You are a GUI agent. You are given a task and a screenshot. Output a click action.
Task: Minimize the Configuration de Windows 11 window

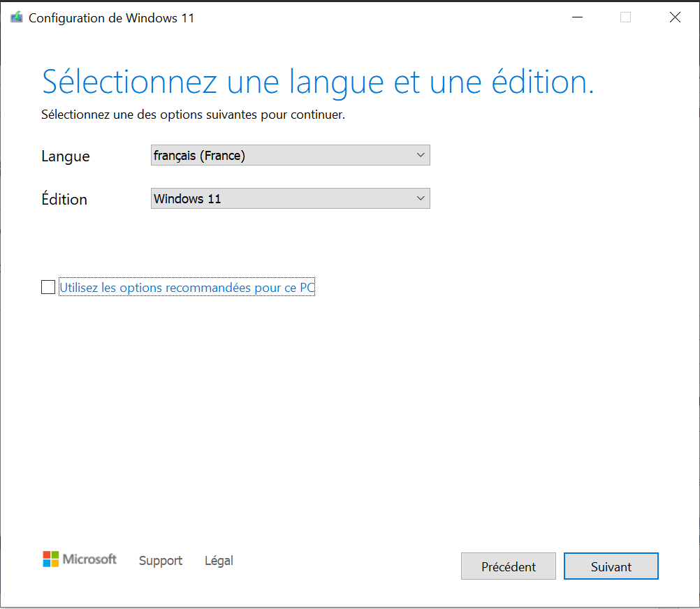tap(577, 17)
